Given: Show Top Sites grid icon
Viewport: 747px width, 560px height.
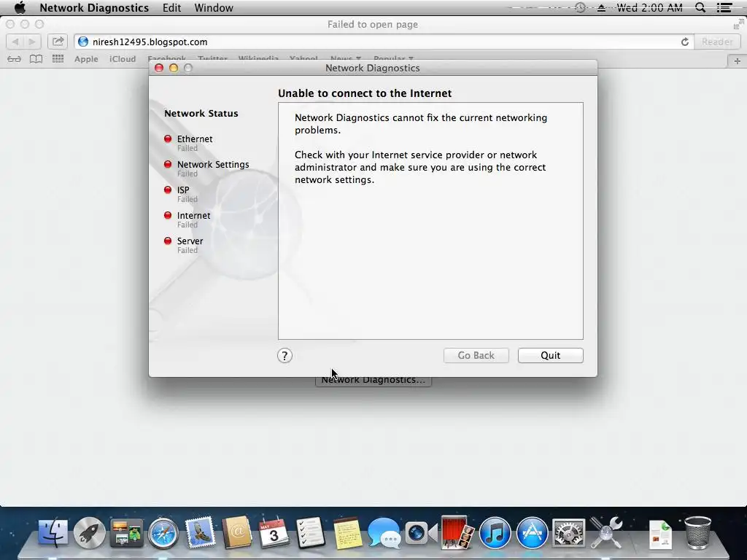Looking at the screenshot, I should [58, 59].
